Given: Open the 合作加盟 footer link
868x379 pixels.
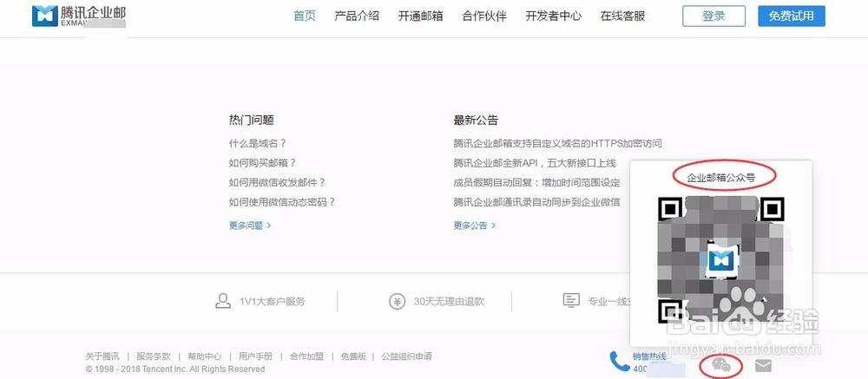Looking at the screenshot, I should point(306,356).
